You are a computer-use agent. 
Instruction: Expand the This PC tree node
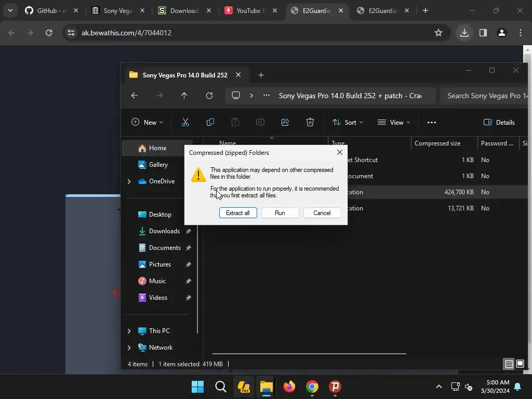pos(129,331)
